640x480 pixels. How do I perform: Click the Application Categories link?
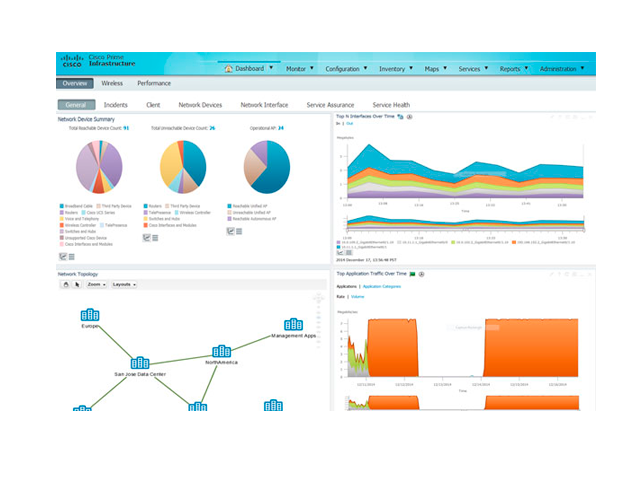click(382, 287)
